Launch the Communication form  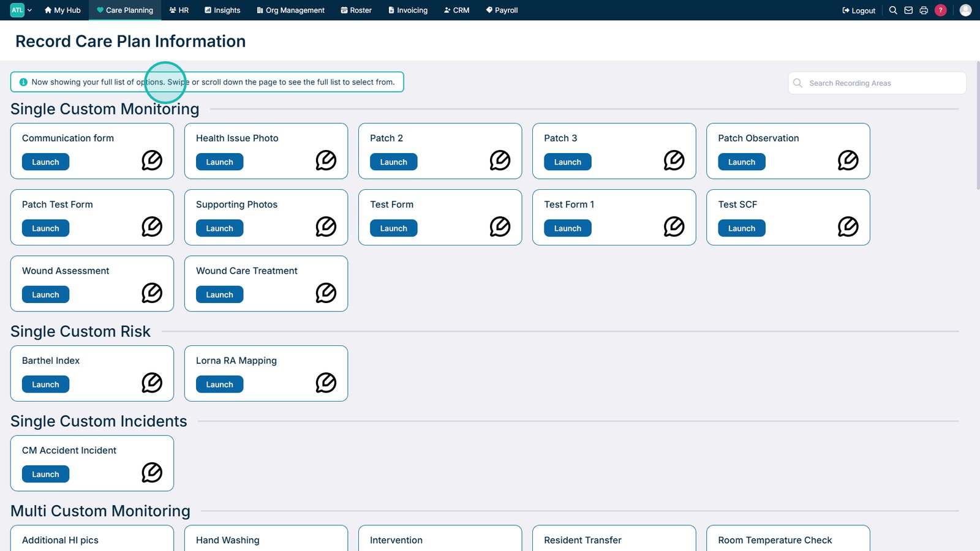[x=46, y=162]
